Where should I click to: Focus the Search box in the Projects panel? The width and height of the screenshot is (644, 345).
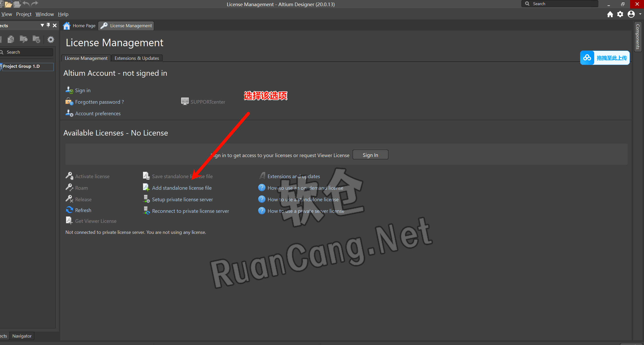click(x=27, y=52)
